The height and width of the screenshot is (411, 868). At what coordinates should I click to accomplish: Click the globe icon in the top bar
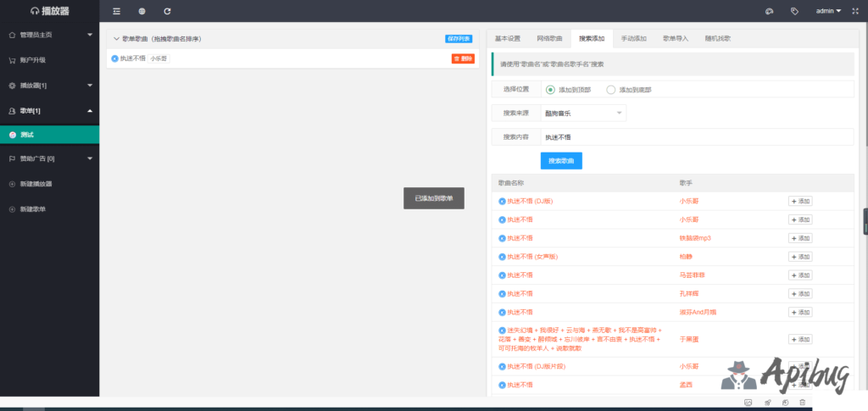[142, 11]
